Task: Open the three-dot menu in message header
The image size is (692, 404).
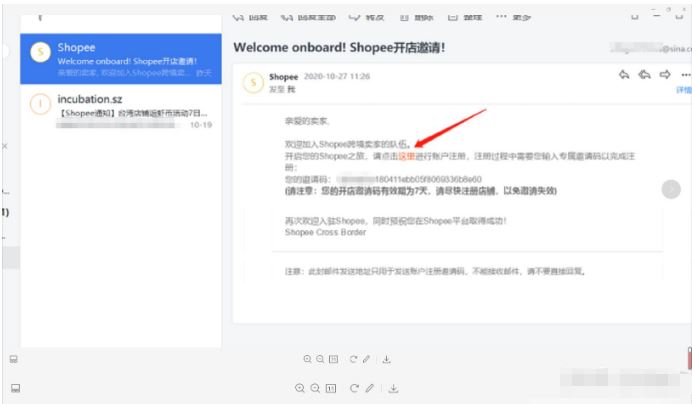Action: (x=686, y=75)
